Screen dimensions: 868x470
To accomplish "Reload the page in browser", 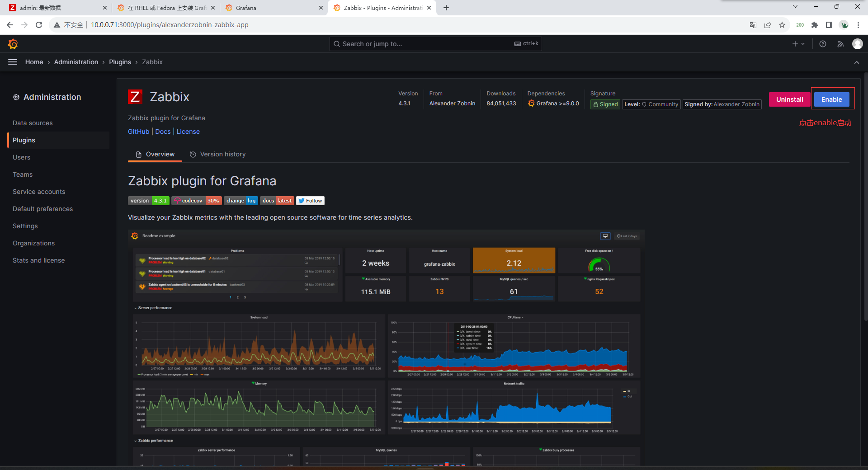I will pyautogui.click(x=39, y=25).
